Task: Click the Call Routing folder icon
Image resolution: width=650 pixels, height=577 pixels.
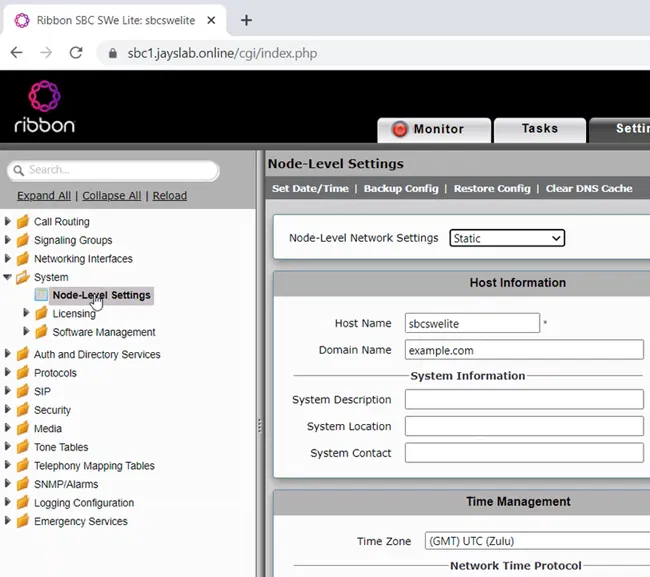Action: pos(23,222)
